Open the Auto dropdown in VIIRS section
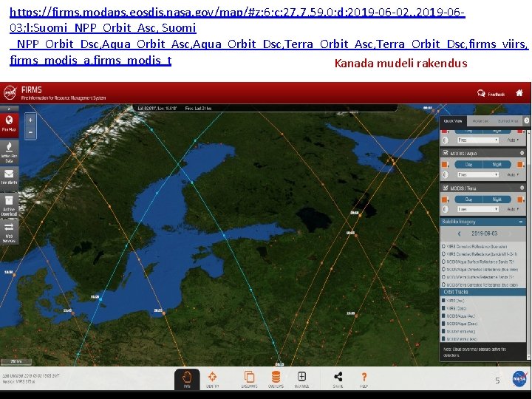532x399 pixels. [x=513, y=140]
